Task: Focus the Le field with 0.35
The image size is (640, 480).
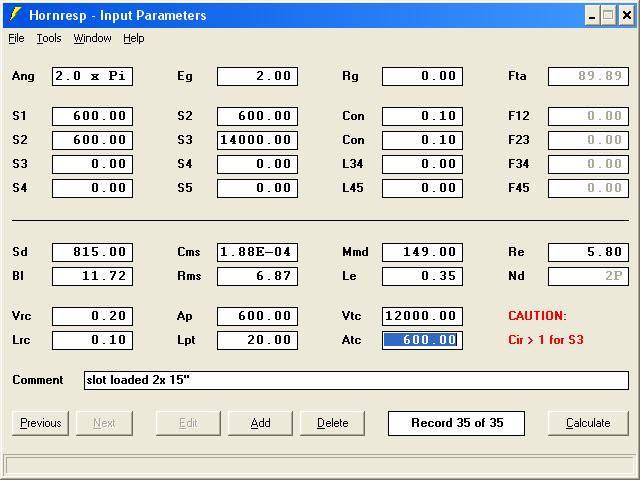Action: click(x=422, y=276)
